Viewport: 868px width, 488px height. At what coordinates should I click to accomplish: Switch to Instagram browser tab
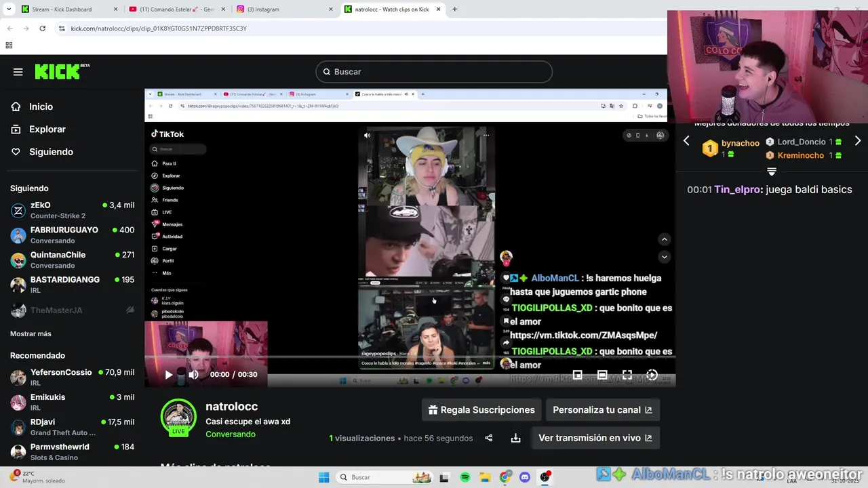tap(285, 9)
